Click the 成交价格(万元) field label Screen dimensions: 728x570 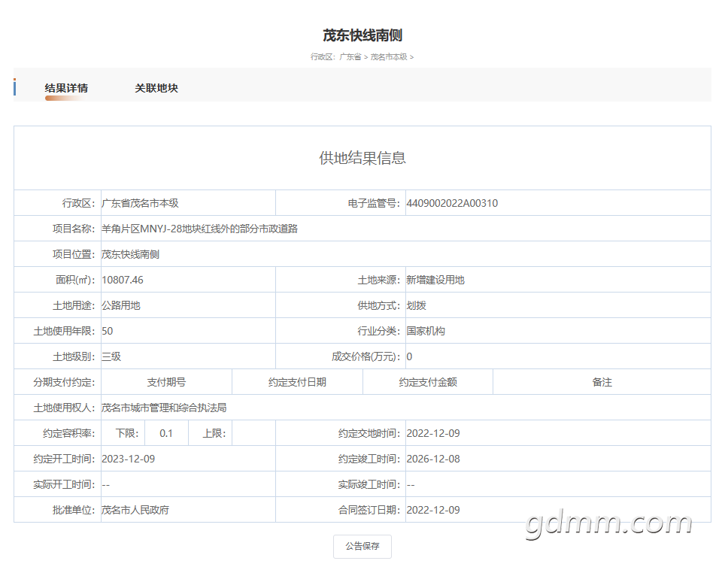click(366, 356)
